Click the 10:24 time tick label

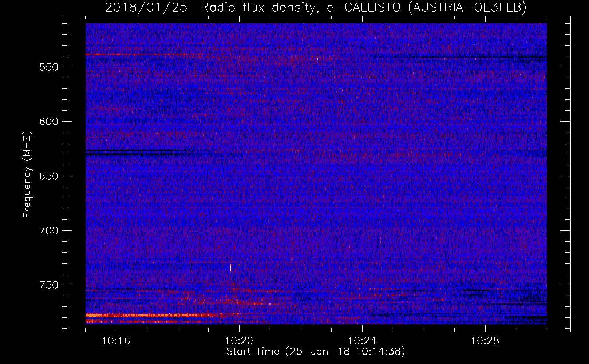click(362, 341)
